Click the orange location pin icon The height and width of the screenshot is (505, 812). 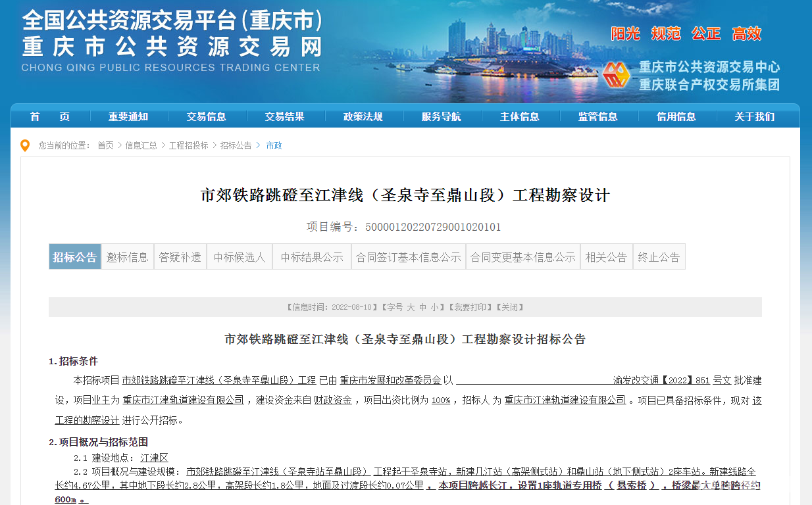coord(25,145)
